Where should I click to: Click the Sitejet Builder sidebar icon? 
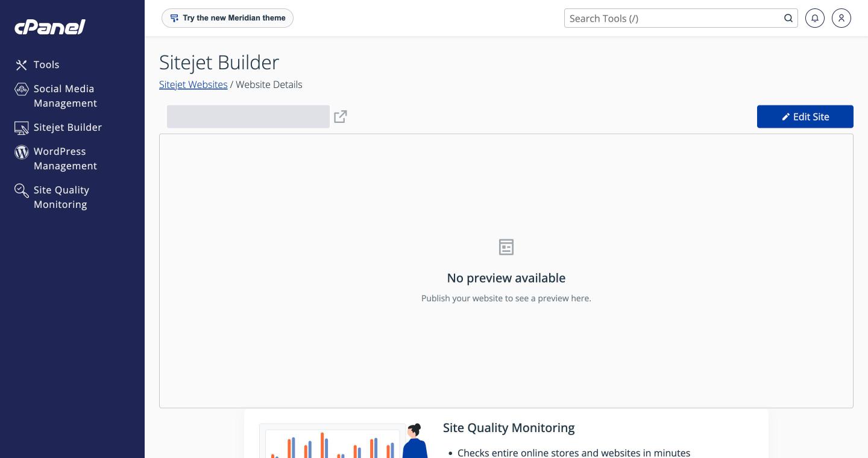coord(22,128)
